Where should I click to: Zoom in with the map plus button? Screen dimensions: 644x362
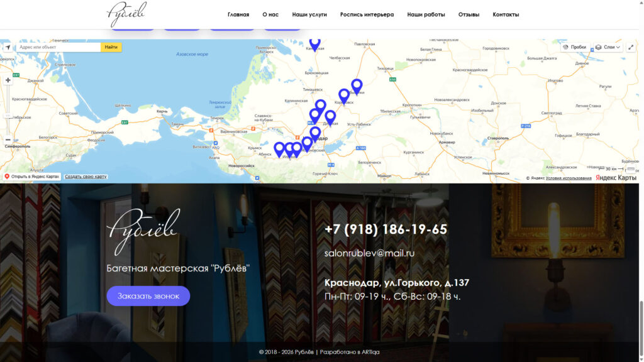pyautogui.click(x=8, y=80)
